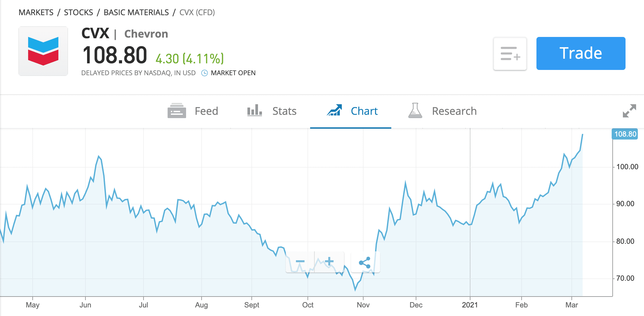Open the Feed tab
Image resolution: width=644 pixels, height=316 pixels.
pyautogui.click(x=193, y=111)
